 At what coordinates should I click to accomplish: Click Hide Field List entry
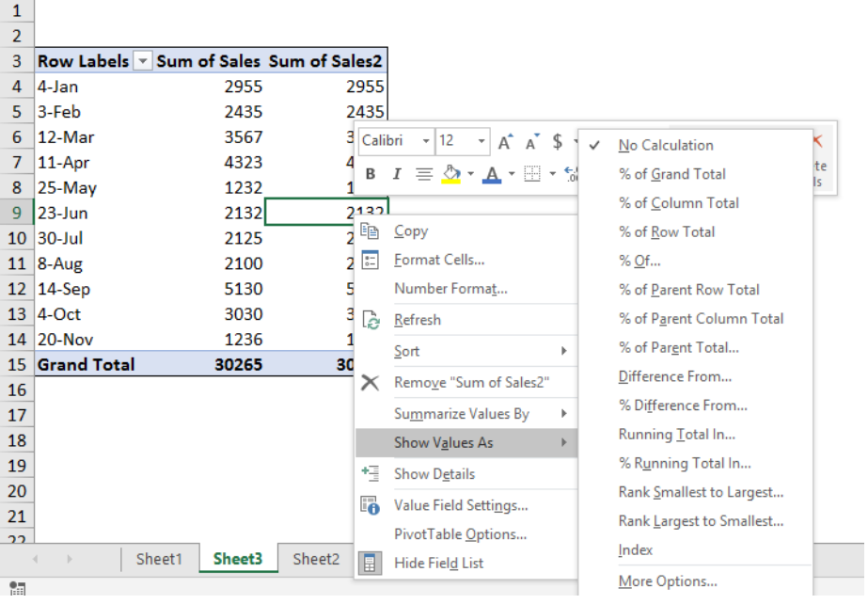[x=466, y=563]
